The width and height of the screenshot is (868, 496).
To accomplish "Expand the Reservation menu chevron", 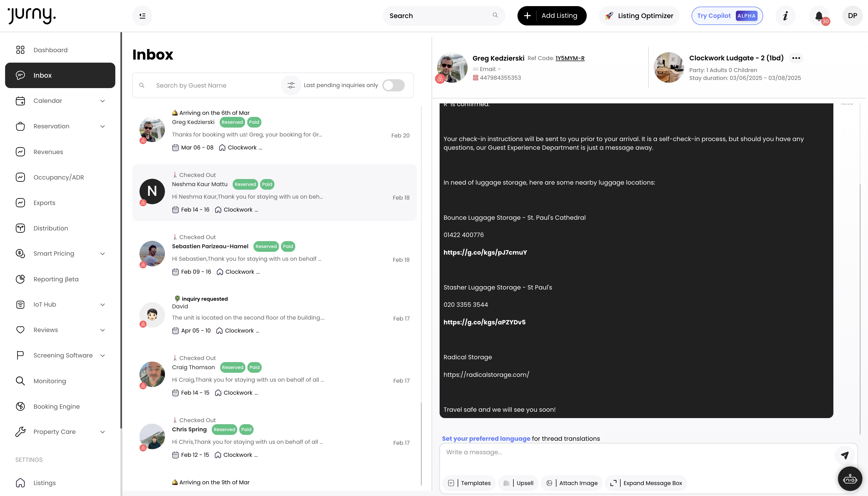I will click(x=103, y=126).
